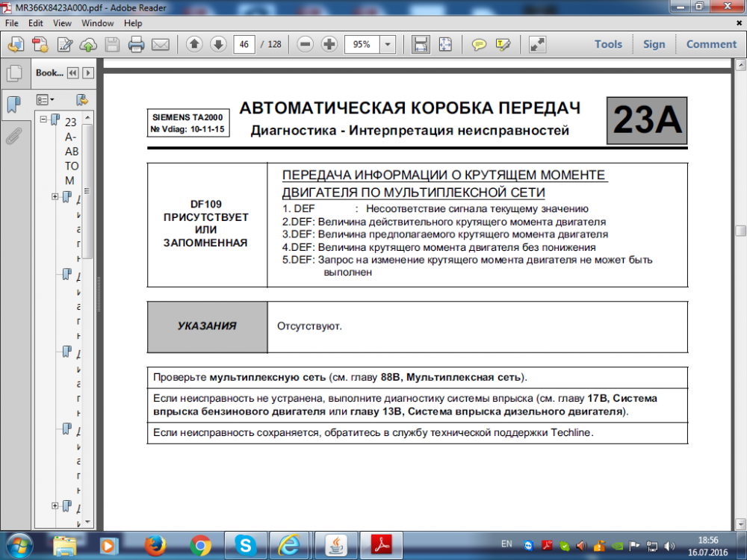Zoom in with the plus button

click(329, 44)
